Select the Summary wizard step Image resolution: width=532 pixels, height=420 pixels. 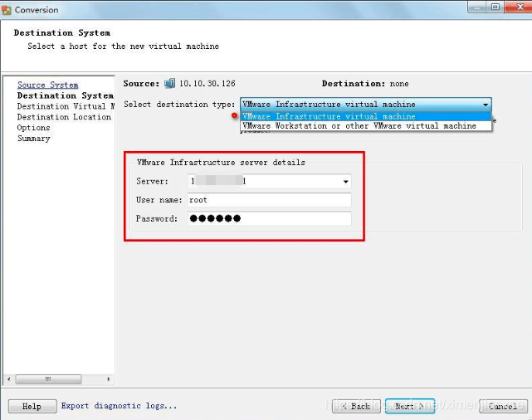[33, 139]
